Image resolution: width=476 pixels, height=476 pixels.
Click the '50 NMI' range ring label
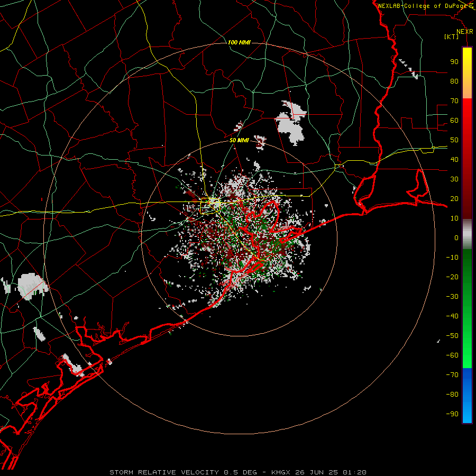click(x=239, y=140)
